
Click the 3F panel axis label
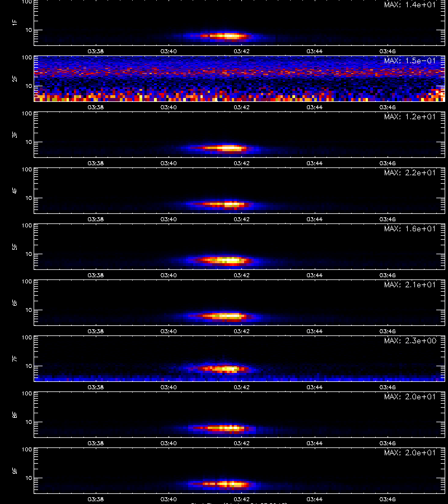[15, 134]
